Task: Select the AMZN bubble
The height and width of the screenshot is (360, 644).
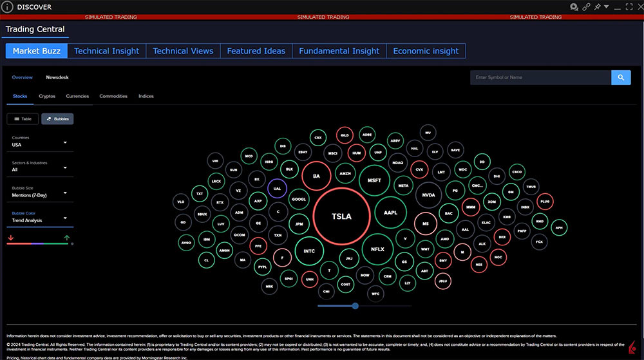Action: tap(345, 173)
